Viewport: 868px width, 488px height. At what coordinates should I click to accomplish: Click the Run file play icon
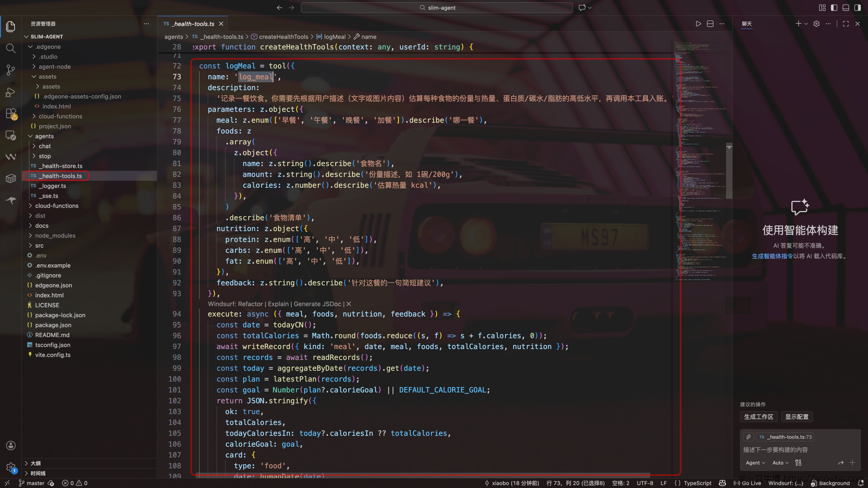(x=698, y=24)
